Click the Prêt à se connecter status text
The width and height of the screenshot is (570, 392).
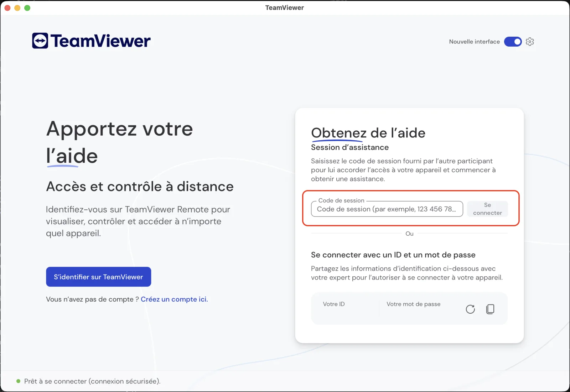point(92,381)
